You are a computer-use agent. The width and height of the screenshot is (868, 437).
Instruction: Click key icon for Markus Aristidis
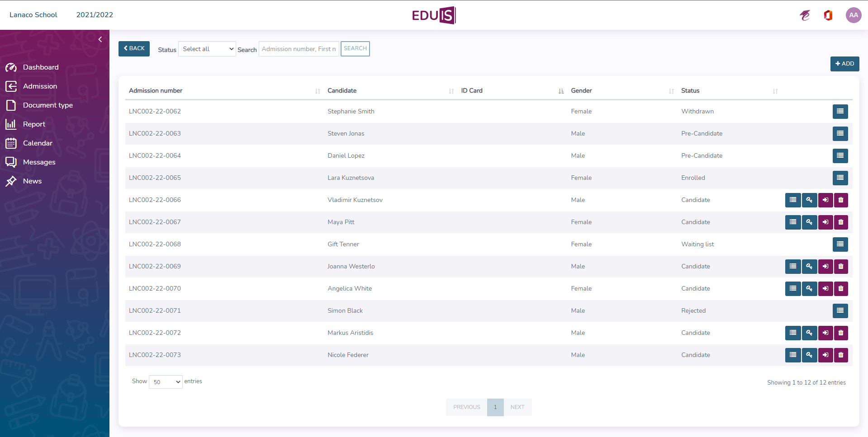click(809, 333)
